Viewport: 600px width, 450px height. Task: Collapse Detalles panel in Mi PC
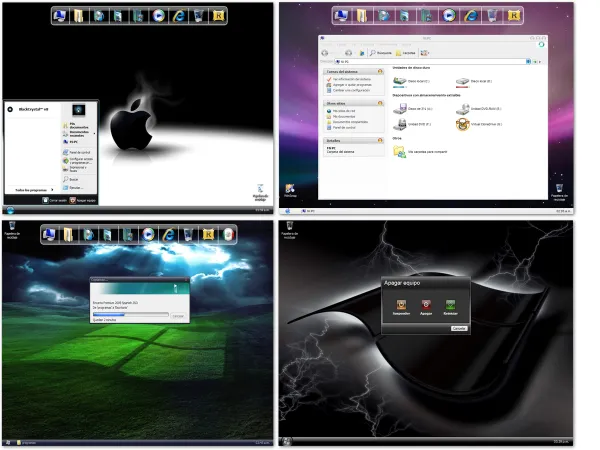(380, 140)
